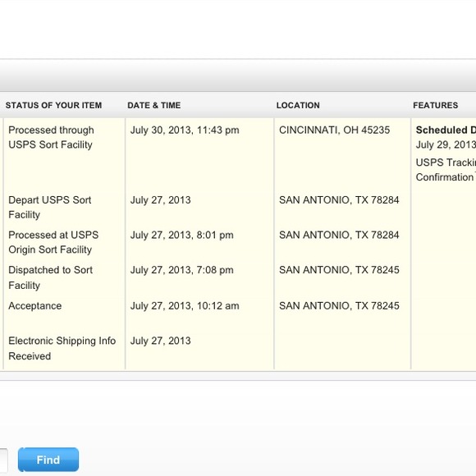Select the LOCATION column header
Image resolution: width=476 pixels, height=476 pixels.
tap(298, 105)
